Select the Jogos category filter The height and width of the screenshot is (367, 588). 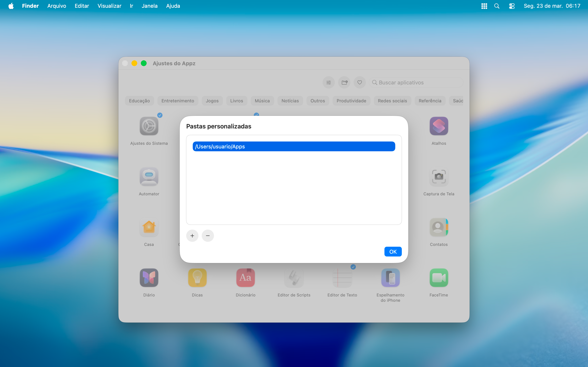(212, 101)
